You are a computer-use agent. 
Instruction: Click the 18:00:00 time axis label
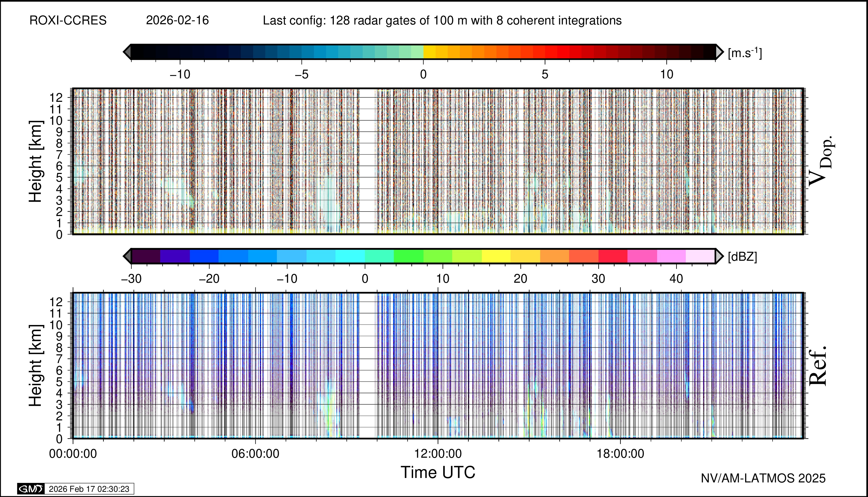click(x=620, y=454)
